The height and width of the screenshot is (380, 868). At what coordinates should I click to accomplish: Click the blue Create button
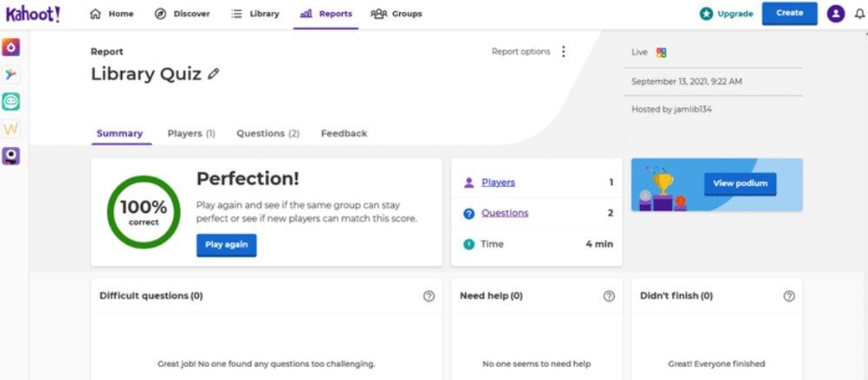point(789,14)
